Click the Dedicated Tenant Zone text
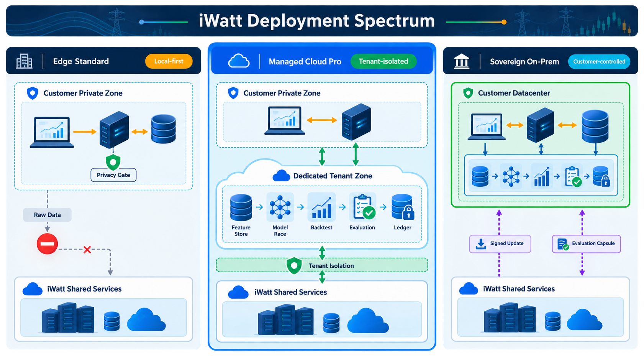 [x=333, y=176]
